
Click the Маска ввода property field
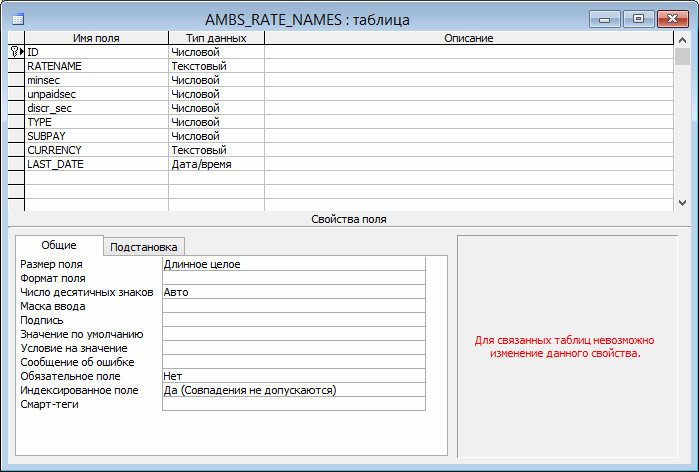293,306
